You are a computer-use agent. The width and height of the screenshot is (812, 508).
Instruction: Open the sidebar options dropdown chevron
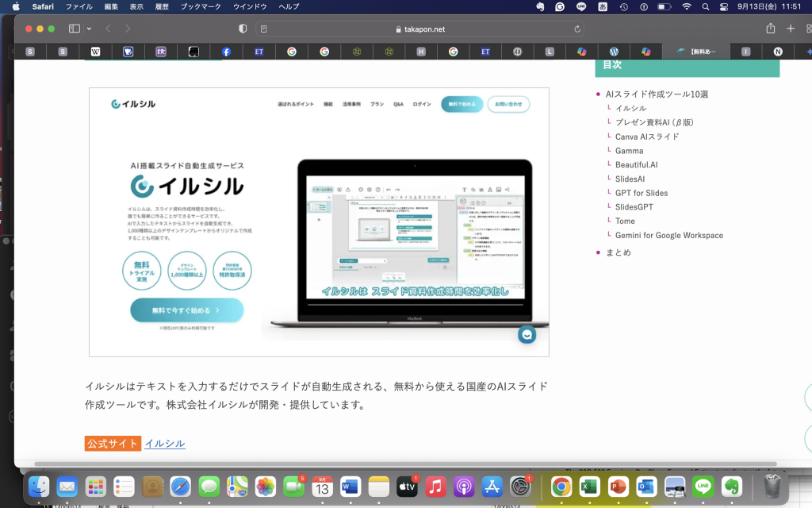coord(89,29)
